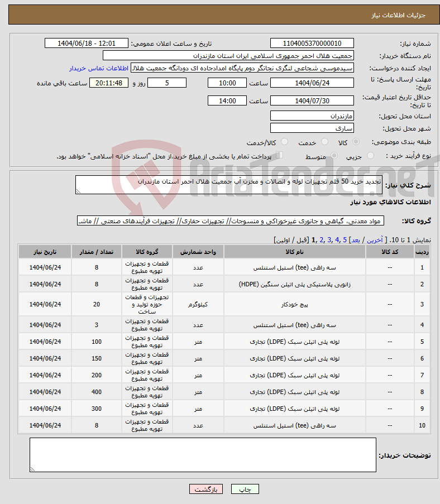
Task: Click the announcement date field 1404/06/18 - 12:01
Action: [x=87, y=43]
